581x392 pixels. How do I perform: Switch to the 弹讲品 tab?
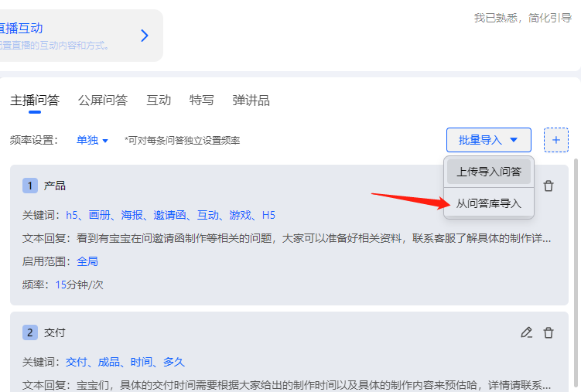pos(251,100)
